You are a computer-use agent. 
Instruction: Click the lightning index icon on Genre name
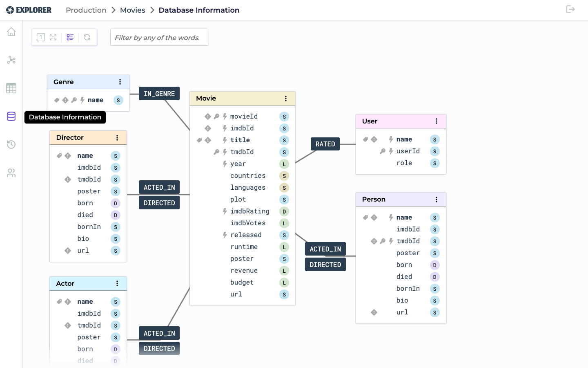[x=82, y=100]
